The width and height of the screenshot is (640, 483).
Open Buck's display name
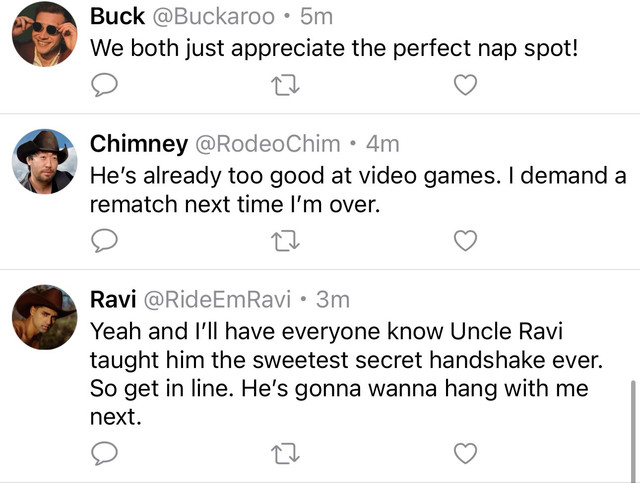pyautogui.click(x=117, y=17)
